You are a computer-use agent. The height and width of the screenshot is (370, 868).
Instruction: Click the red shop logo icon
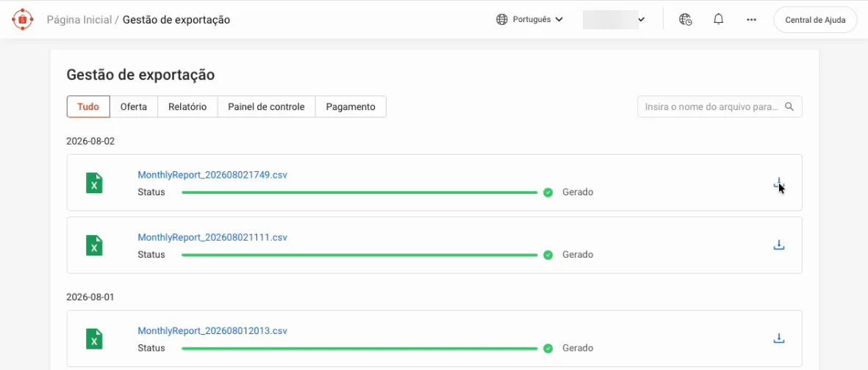click(23, 19)
